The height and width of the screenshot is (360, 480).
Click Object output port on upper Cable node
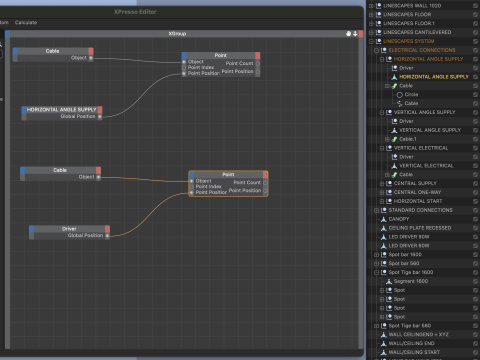[x=91, y=58]
